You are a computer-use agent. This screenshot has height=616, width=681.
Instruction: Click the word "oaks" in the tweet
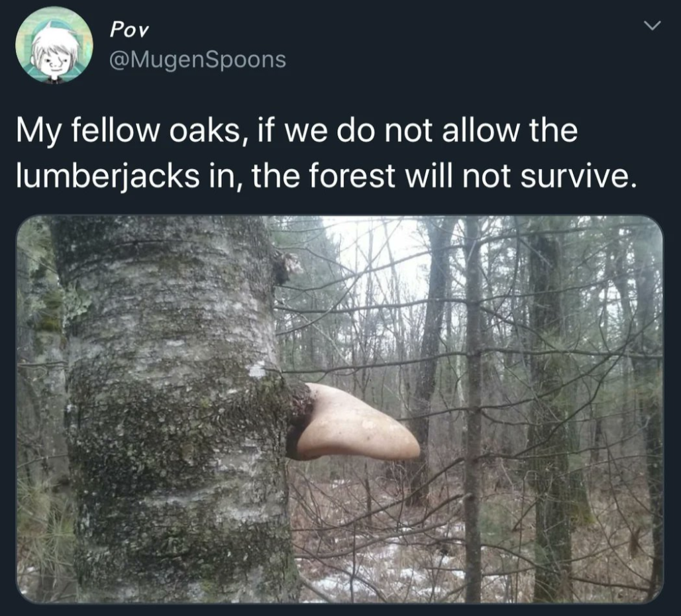tap(205, 130)
